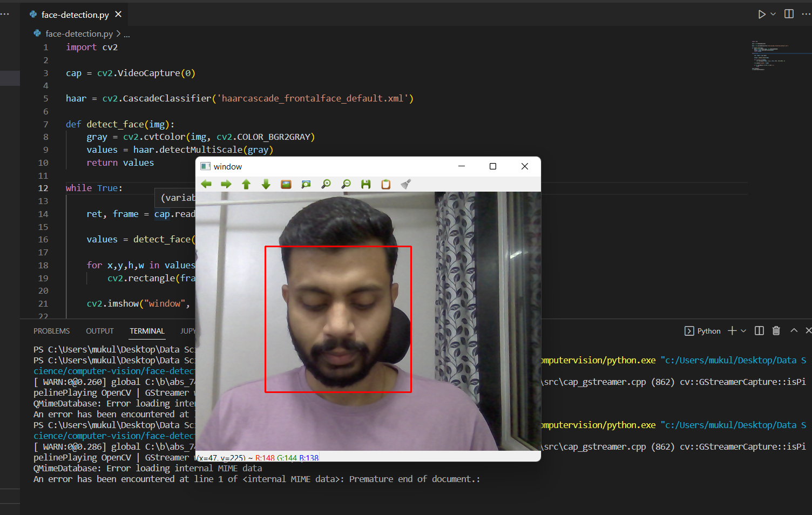Image resolution: width=812 pixels, height=515 pixels.
Task: Click the pan right arrow in the window toolbar
Action: pyautogui.click(x=226, y=184)
